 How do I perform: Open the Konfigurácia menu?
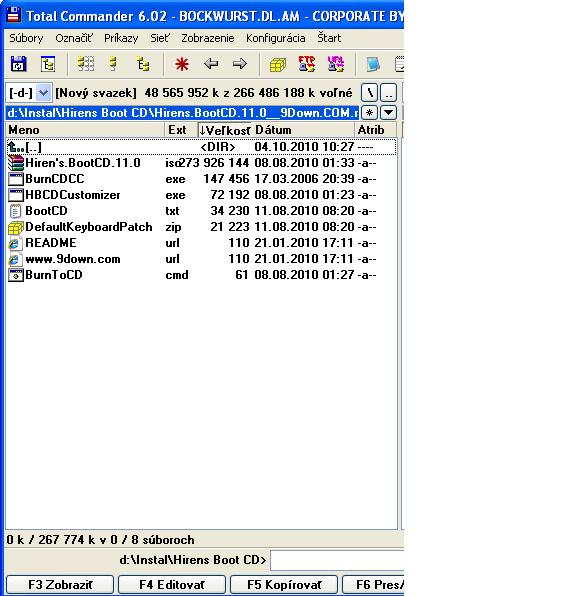(x=276, y=38)
